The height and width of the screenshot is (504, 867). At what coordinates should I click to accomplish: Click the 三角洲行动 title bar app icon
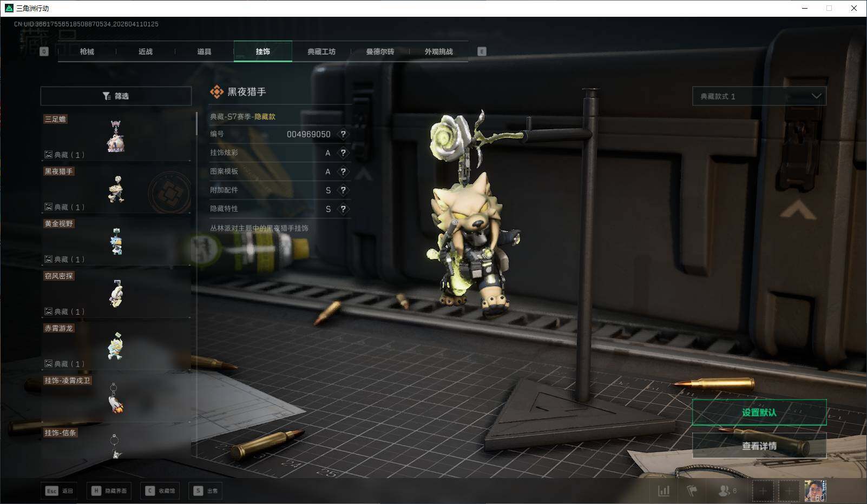(9, 8)
